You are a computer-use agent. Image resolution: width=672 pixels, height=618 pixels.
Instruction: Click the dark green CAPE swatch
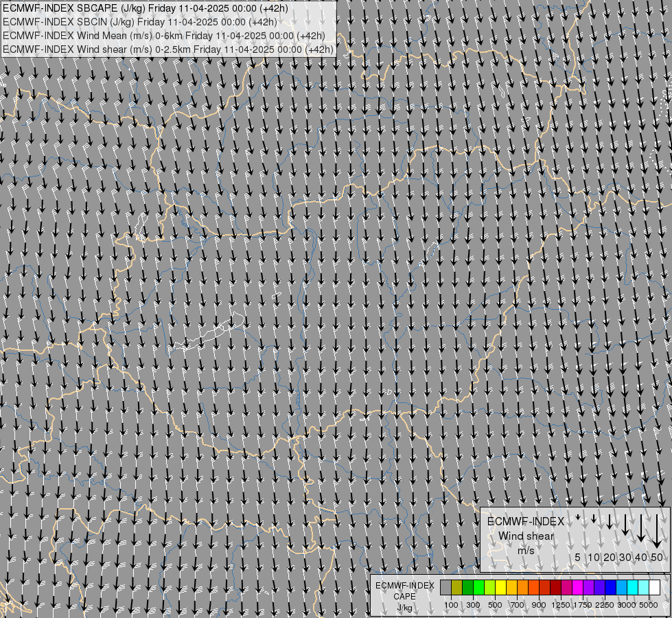467,588
